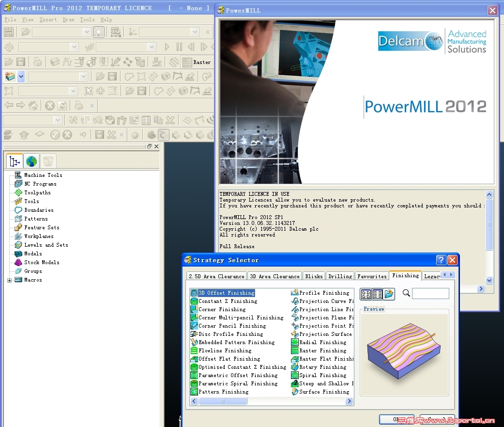
Task: Open the Tools menu
Action: tap(87, 19)
